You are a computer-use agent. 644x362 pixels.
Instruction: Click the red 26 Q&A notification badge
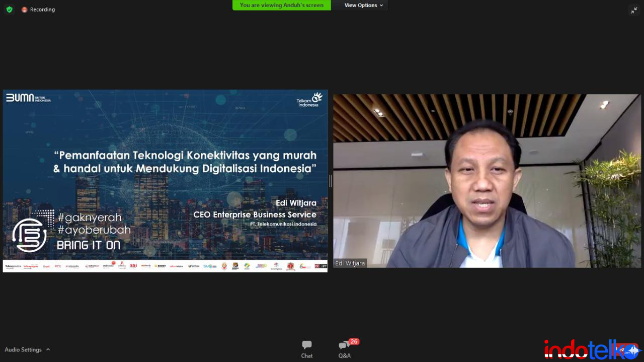(x=354, y=341)
